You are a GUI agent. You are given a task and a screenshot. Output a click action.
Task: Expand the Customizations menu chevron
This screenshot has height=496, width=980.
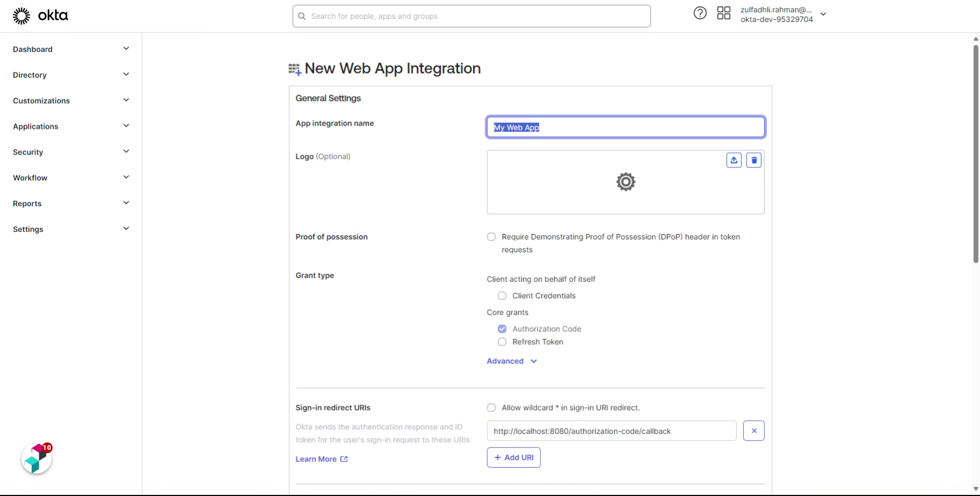[126, 100]
